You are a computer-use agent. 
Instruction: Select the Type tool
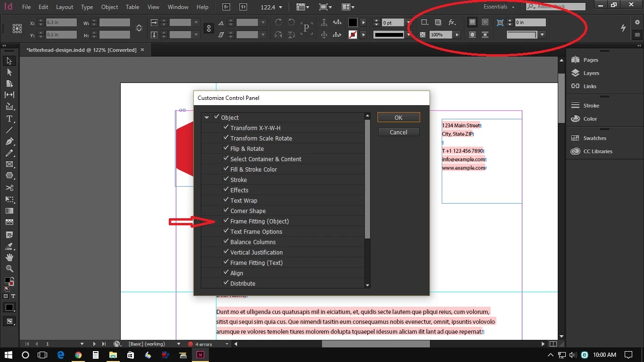9,119
